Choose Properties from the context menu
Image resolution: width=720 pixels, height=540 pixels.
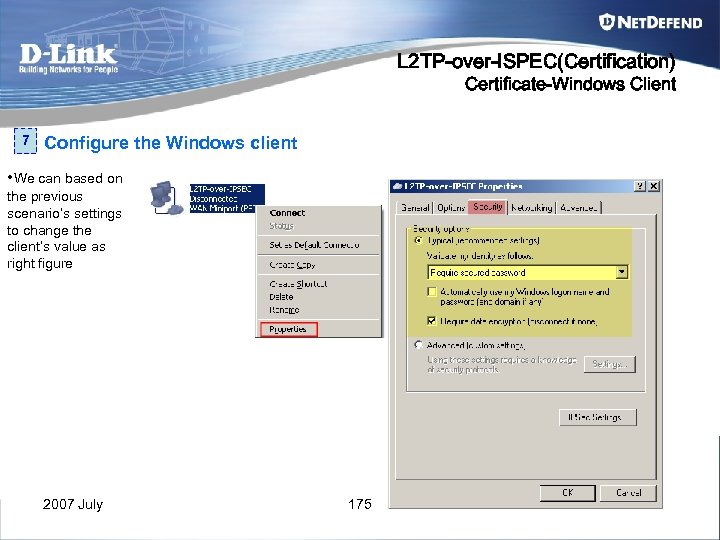click(288, 329)
